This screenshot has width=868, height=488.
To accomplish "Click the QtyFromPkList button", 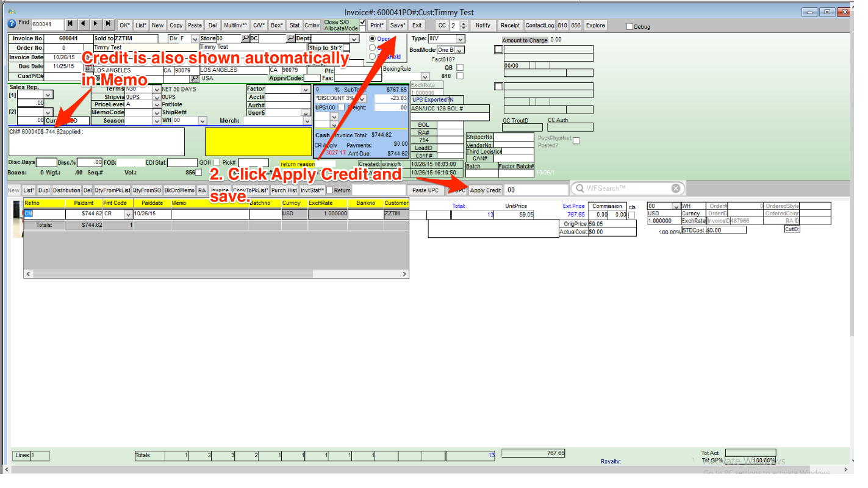I will 113,190.
